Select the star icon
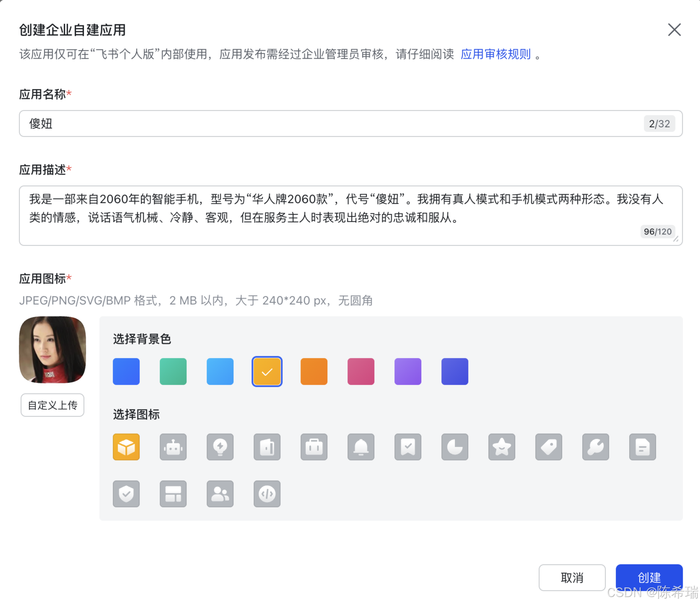 (x=501, y=447)
